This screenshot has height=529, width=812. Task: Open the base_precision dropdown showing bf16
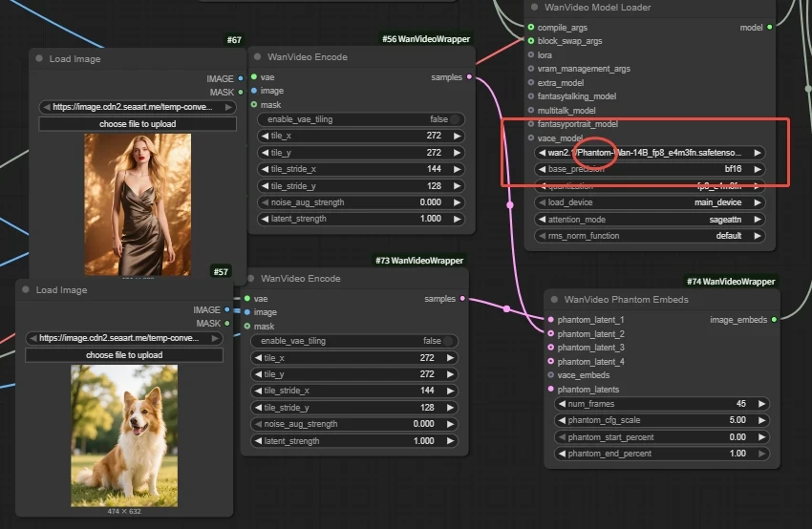coord(649,169)
